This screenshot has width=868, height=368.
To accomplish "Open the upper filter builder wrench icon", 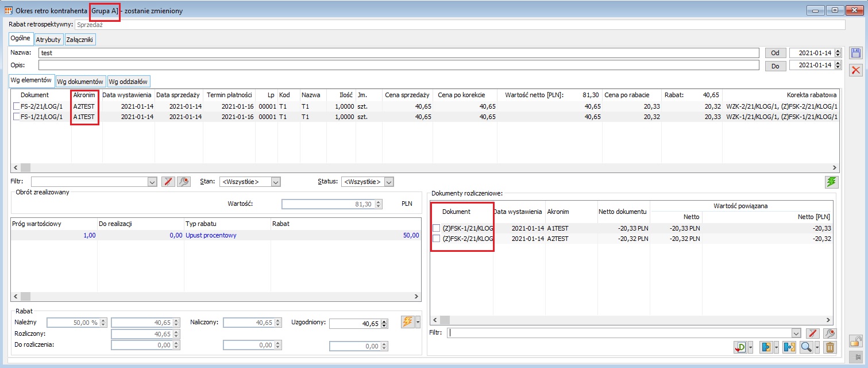I will (x=184, y=182).
